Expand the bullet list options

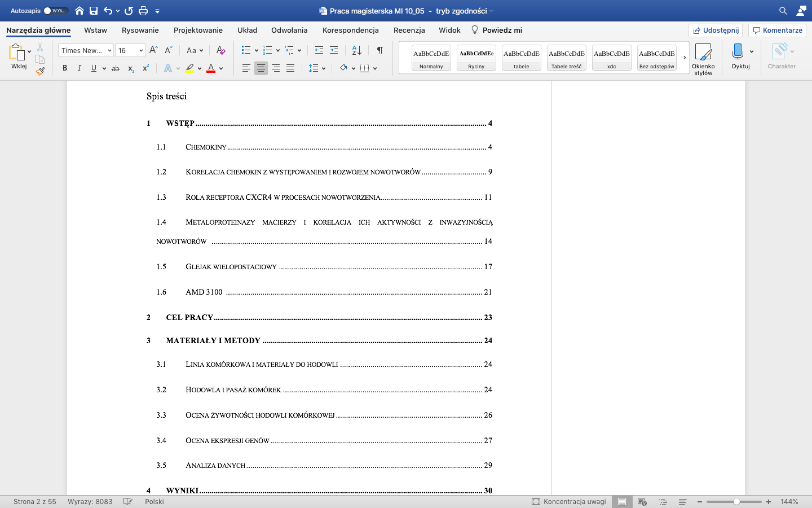pyautogui.click(x=257, y=50)
